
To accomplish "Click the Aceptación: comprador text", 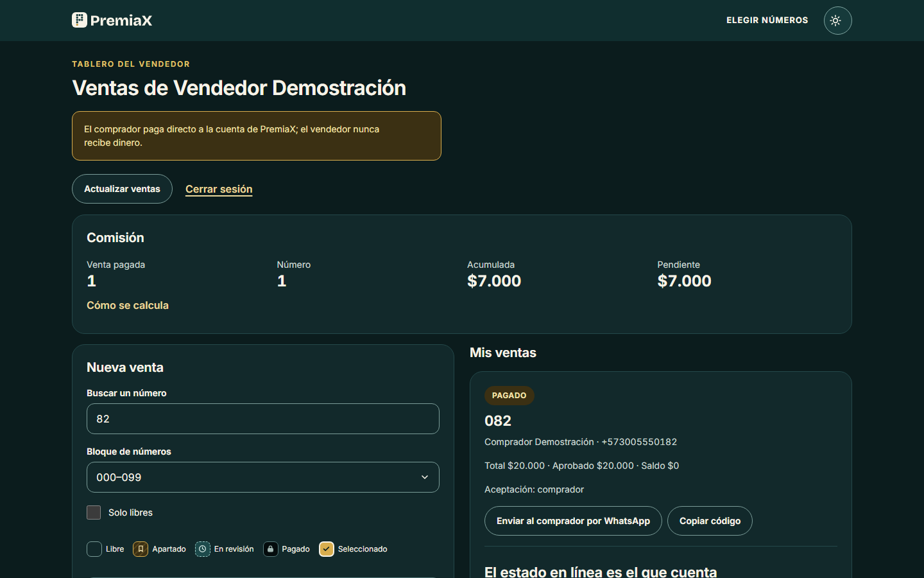I will tap(534, 489).
